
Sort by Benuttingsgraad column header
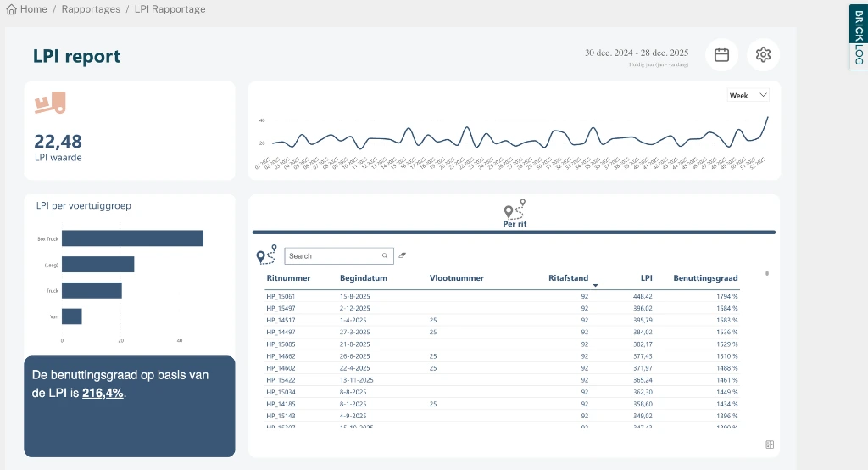tap(705, 277)
